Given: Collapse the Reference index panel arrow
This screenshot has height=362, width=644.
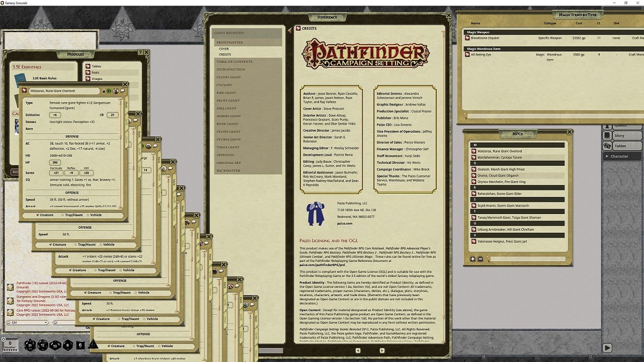Looking at the screenshot, I should (x=289, y=31).
